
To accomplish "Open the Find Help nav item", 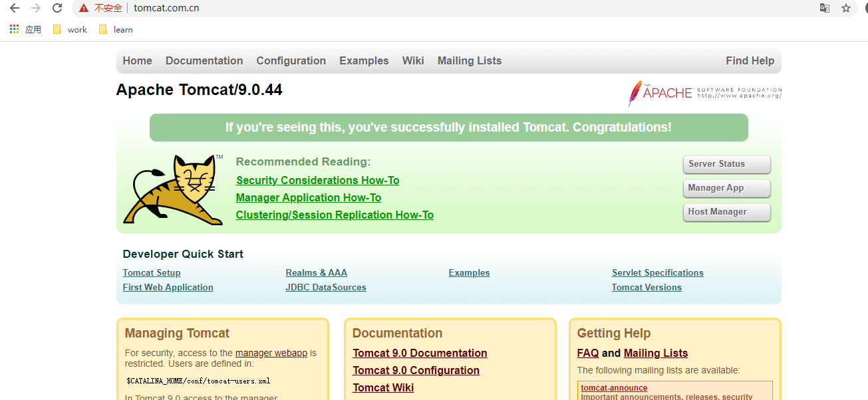I will [750, 60].
